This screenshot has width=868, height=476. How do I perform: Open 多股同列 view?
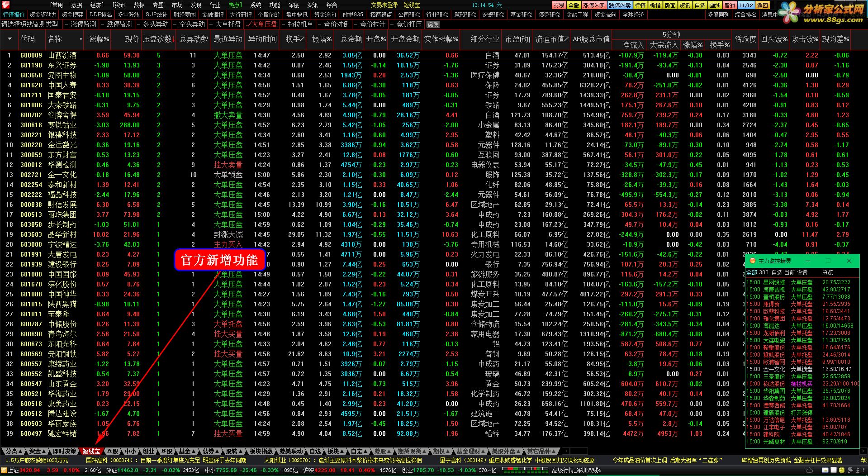[718, 15]
